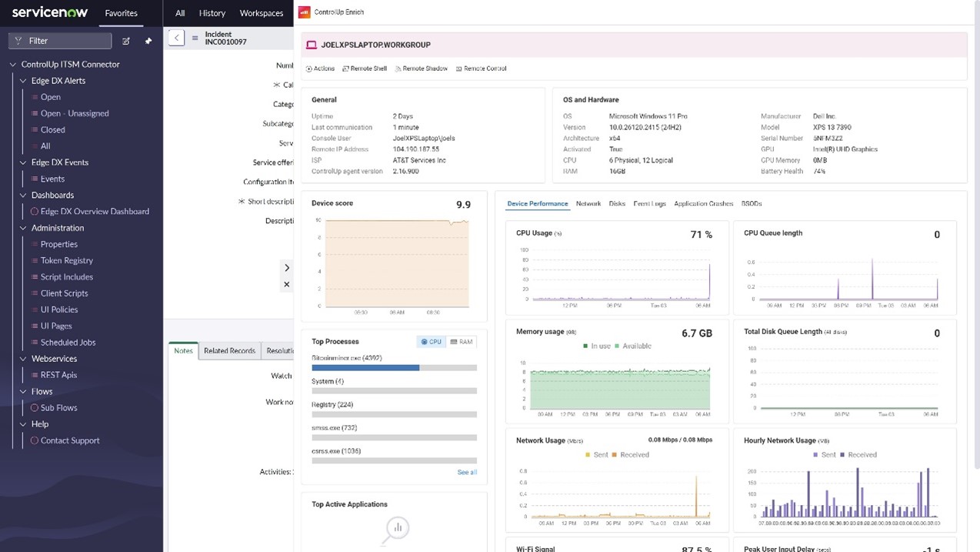This screenshot has width=980, height=552.
Task: Open the Notes tab in incident
Action: point(183,351)
